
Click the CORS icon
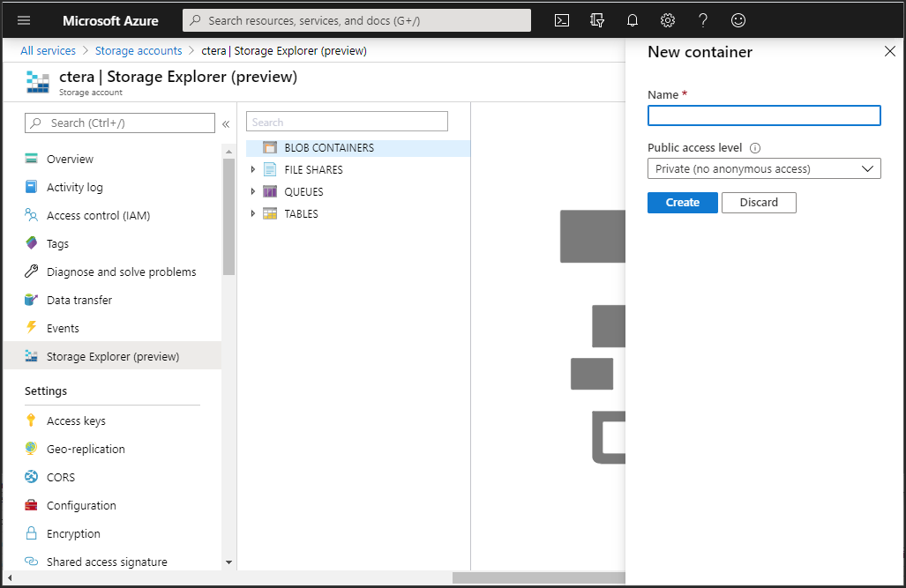(x=31, y=477)
